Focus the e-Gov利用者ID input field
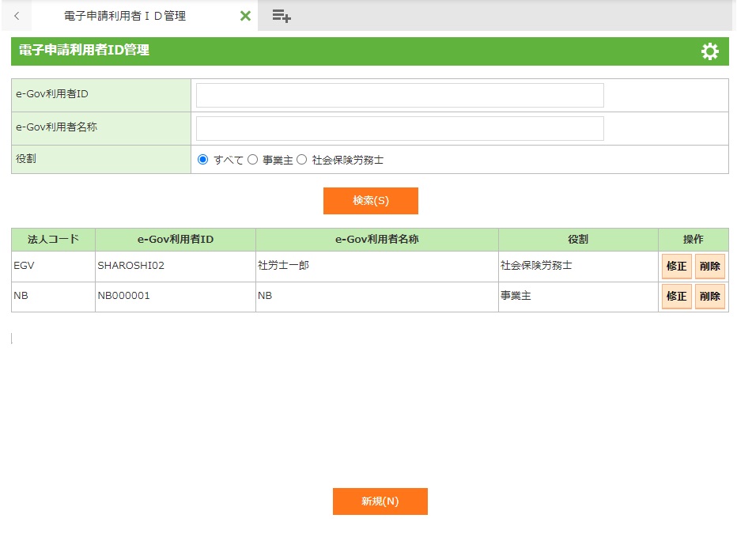737x560 pixels. (x=399, y=95)
